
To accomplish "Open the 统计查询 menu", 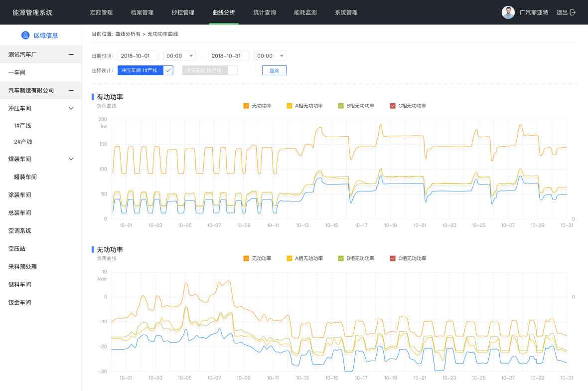I will 265,12.
